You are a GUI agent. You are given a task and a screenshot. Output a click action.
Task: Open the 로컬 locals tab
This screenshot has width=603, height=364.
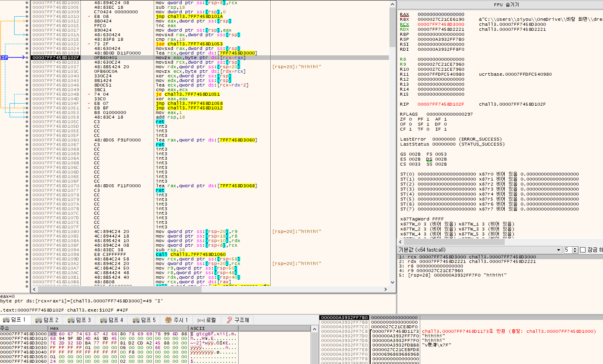point(207,320)
